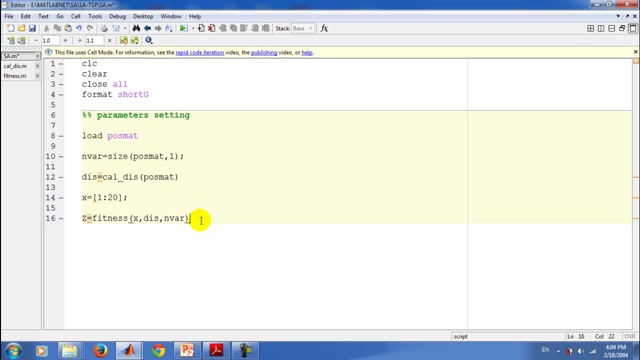The image size is (640, 360).
Task: Multiply the value by 1.1
Action: tap(109, 40)
